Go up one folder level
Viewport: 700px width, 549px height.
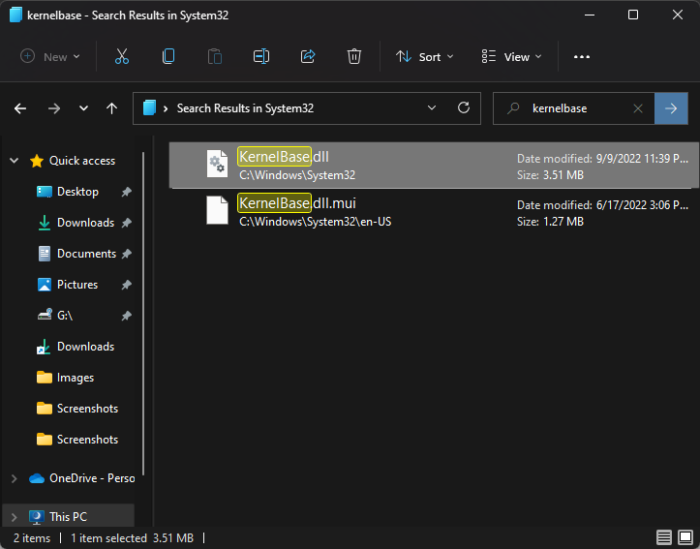pos(112,108)
